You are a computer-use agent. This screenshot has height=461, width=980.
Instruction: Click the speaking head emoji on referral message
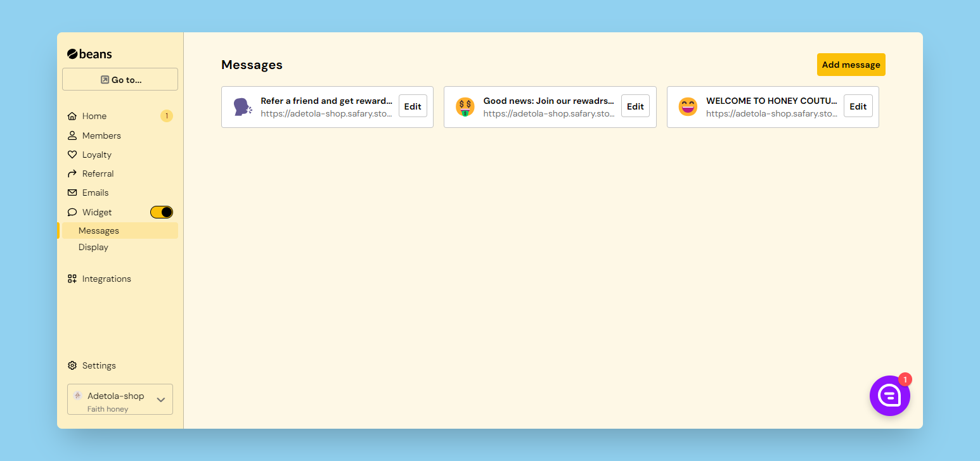tap(242, 107)
